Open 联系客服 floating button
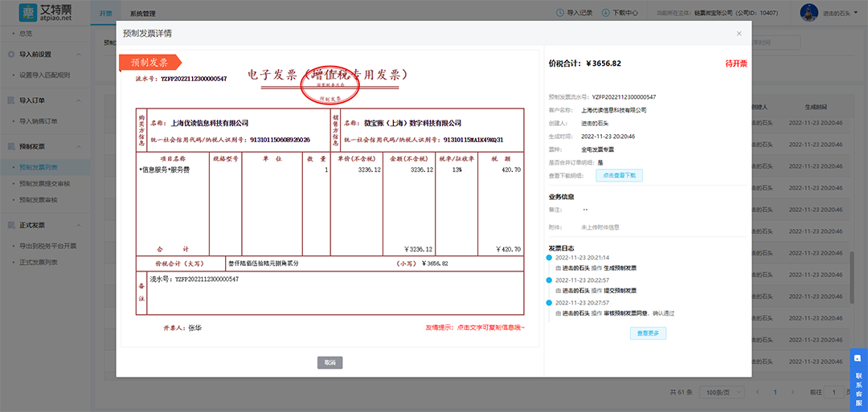Image resolution: width=868 pixels, height=412 pixels. click(858, 381)
